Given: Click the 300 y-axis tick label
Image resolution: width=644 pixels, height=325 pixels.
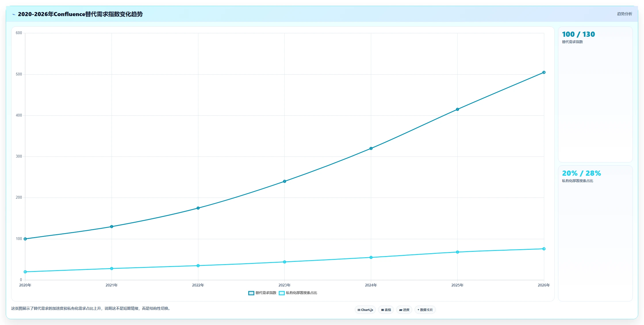Looking at the screenshot, I should [19, 156].
